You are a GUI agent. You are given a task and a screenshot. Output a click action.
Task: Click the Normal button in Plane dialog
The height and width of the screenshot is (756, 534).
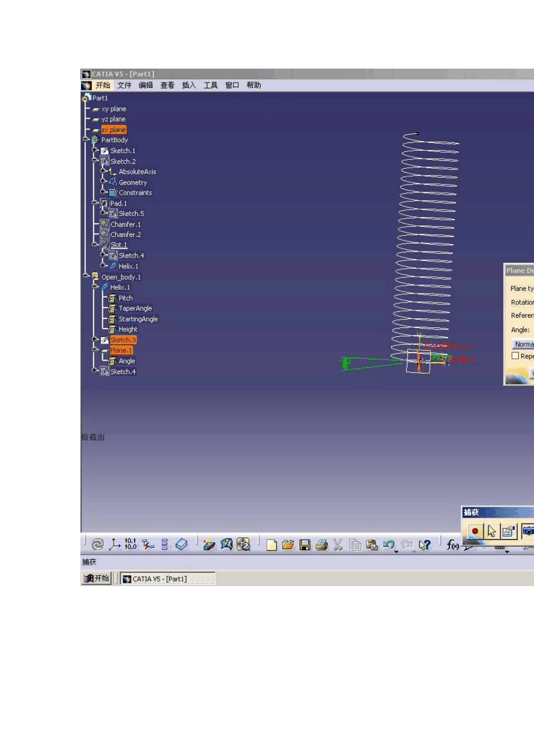(523, 344)
